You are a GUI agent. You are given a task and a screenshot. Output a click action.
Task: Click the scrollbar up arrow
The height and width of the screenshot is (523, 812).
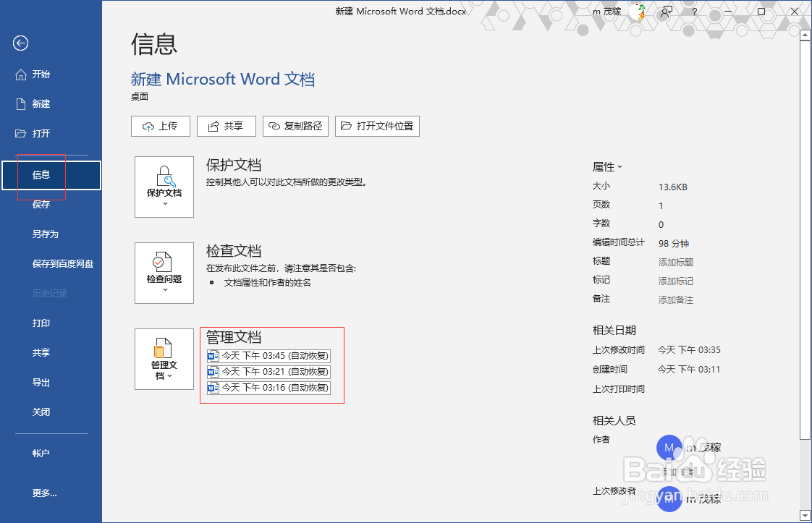pos(805,35)
